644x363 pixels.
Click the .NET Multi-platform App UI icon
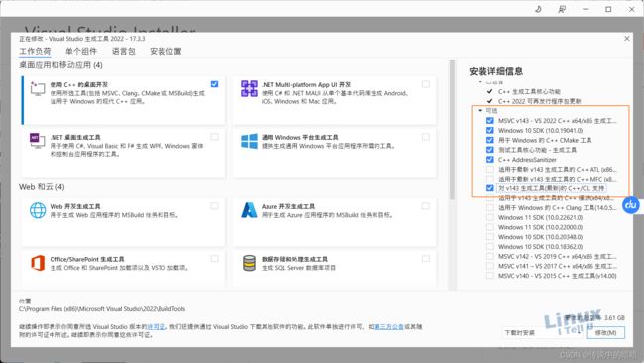(x=249, y=89)
